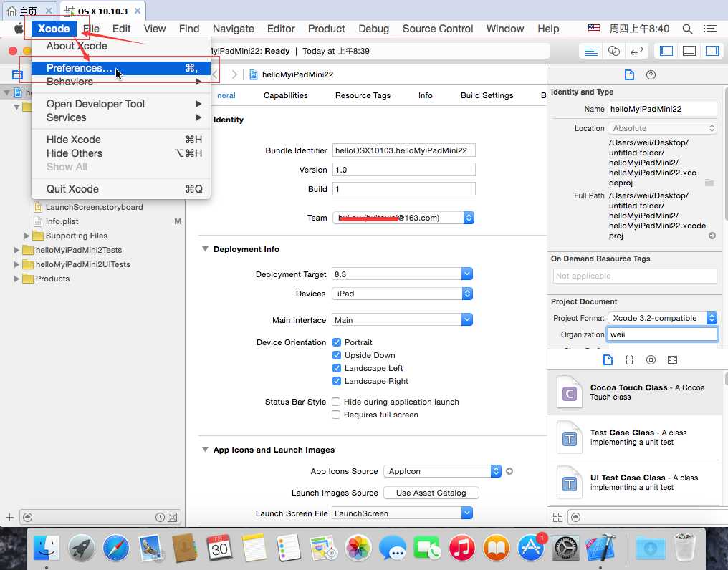Expand the Products folder
The width and height of the screenshot is (728, 570).
pyautogui.click(x=16, y=279)
